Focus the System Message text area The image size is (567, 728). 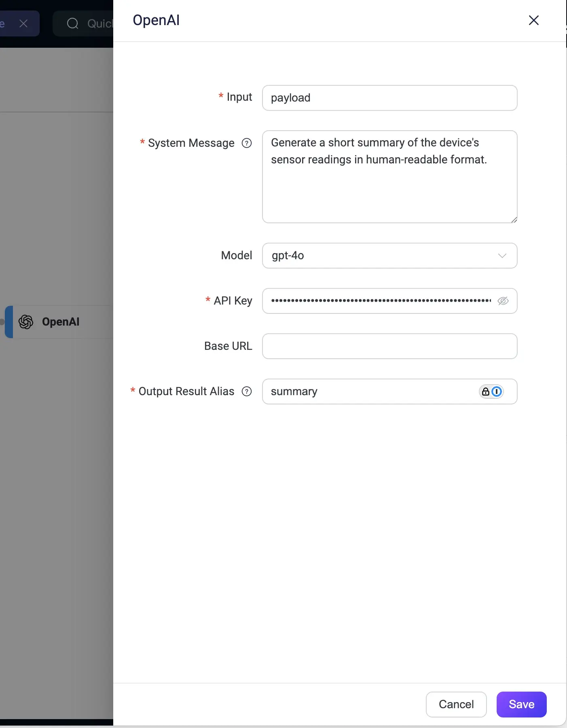pyautogui.click(x=389, y=186)
